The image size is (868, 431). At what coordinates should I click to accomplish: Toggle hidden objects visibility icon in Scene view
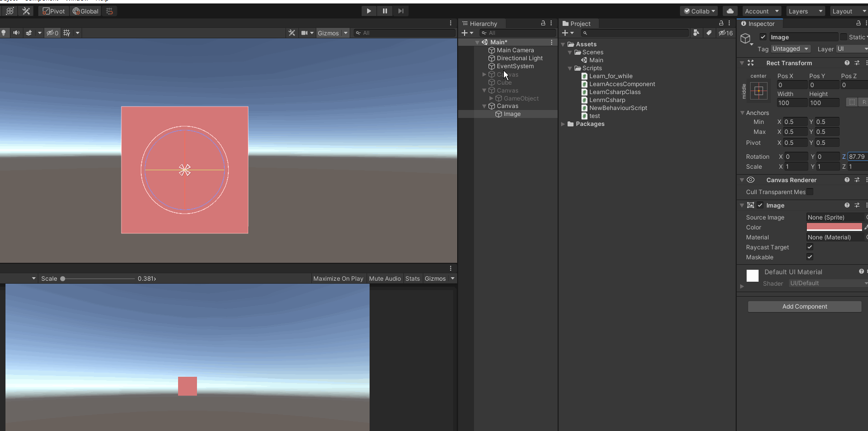[x=52, y=33]
